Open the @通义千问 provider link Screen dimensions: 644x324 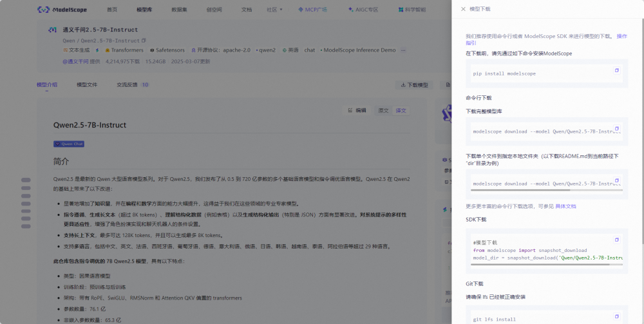(75, 62)
